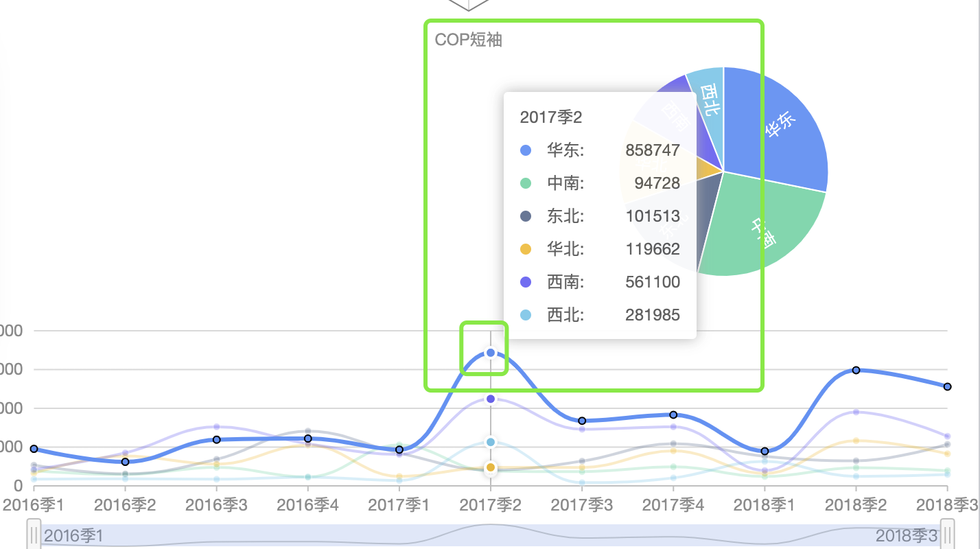The height and width of the screenshot is (549, 980).
Task: Toggle the highlighted 2017季2 data point
Action: pos(490,352)
